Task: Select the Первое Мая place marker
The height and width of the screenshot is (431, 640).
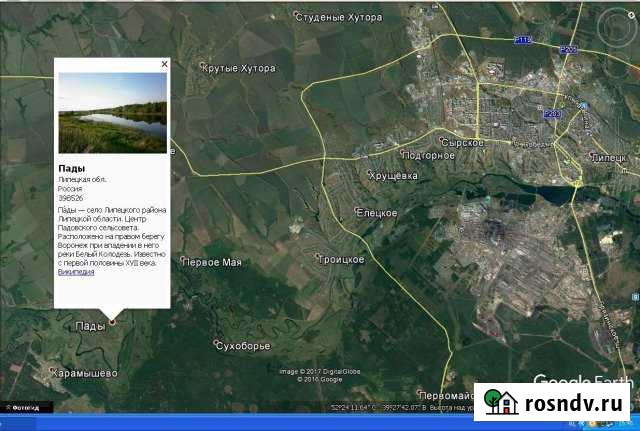Action: click(184, 262)
